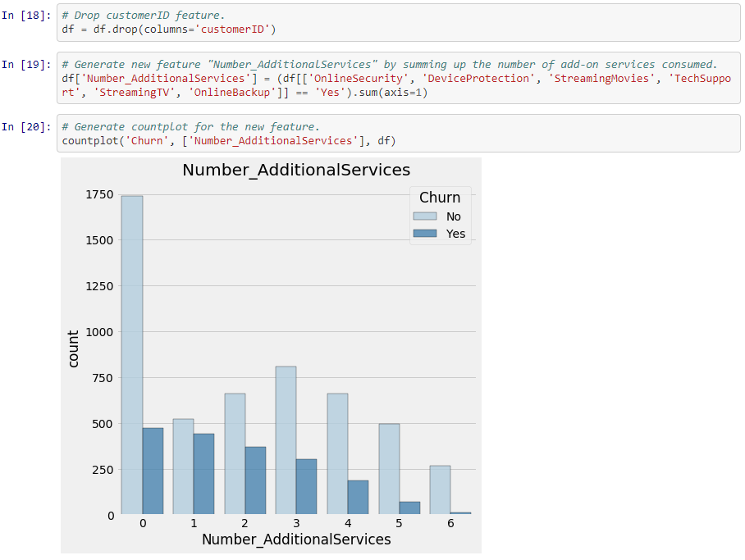The image size is (745, 560).
Task: Click the comment '# Generate countplot for the new feature.'
Action: pos(190,127)
